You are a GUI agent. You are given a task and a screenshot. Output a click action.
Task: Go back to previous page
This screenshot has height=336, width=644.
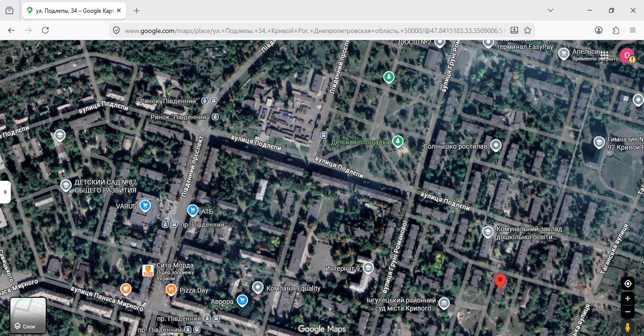tap(11, 30)
